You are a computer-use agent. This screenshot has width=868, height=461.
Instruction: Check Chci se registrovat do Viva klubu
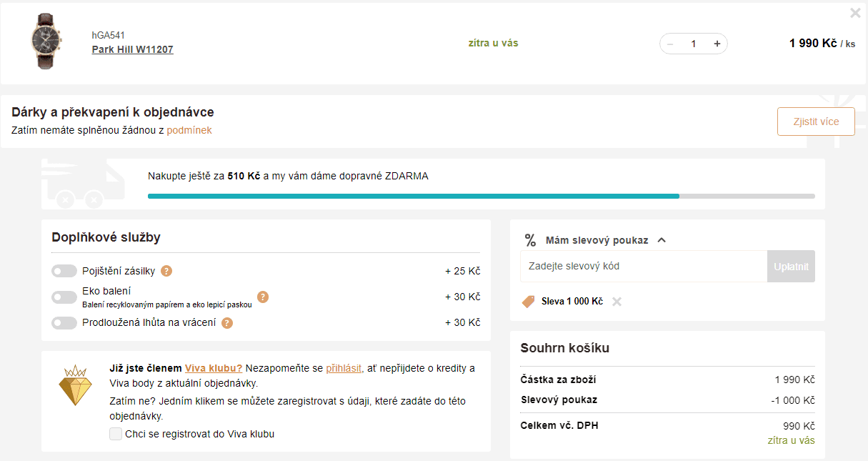click(116, 434)
